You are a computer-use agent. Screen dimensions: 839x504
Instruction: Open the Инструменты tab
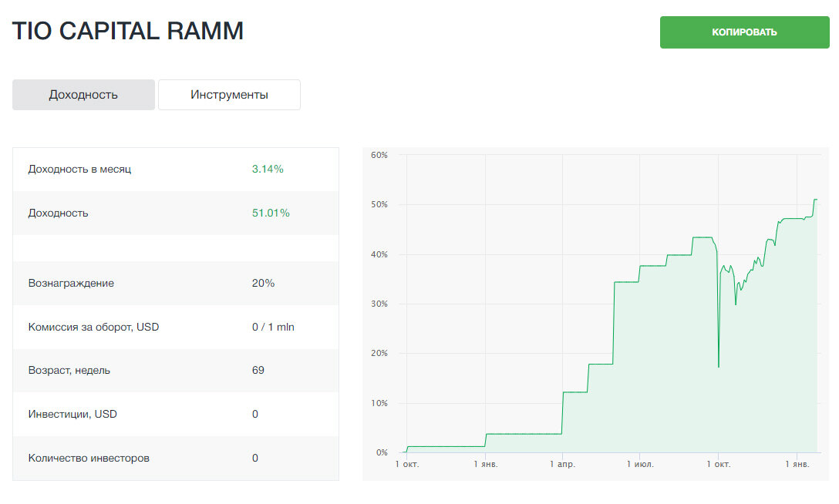(x=229, y=95)
